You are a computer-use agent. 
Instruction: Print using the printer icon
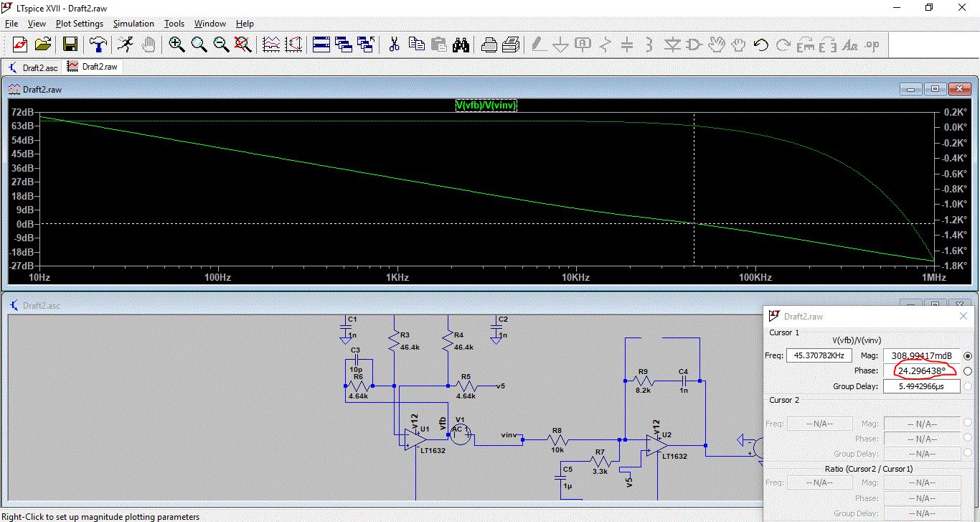coord(511,45)
